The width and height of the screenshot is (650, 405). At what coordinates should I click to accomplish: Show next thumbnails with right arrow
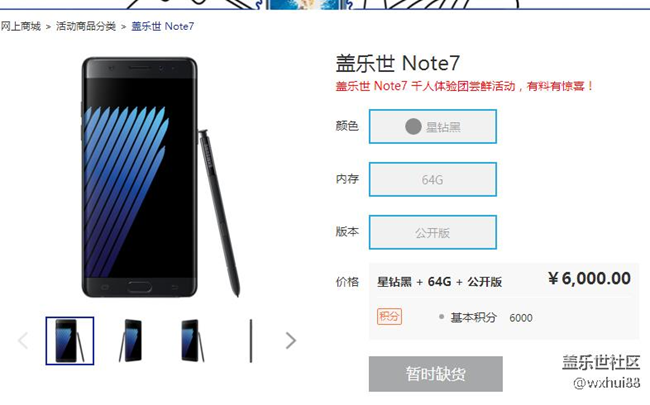click(291, 340)
